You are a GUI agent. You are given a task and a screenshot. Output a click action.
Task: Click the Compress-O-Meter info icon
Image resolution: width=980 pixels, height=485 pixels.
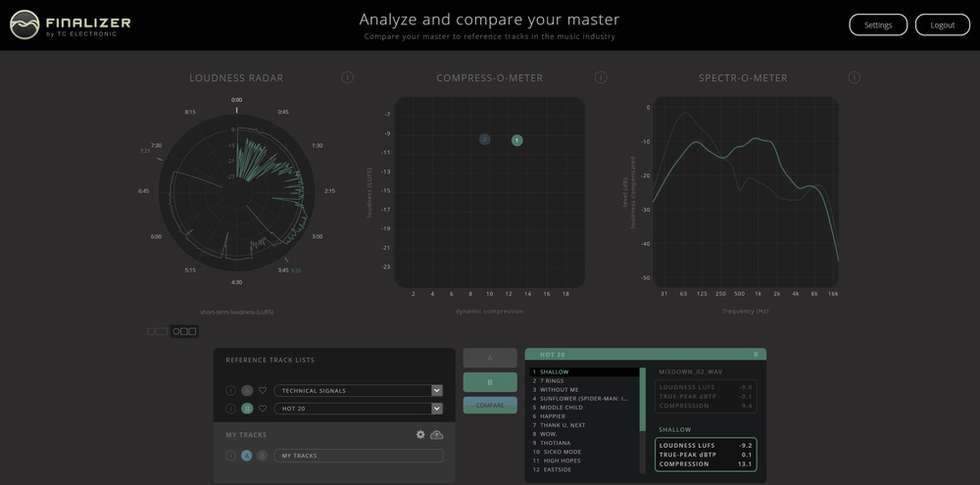pos(601,78)
